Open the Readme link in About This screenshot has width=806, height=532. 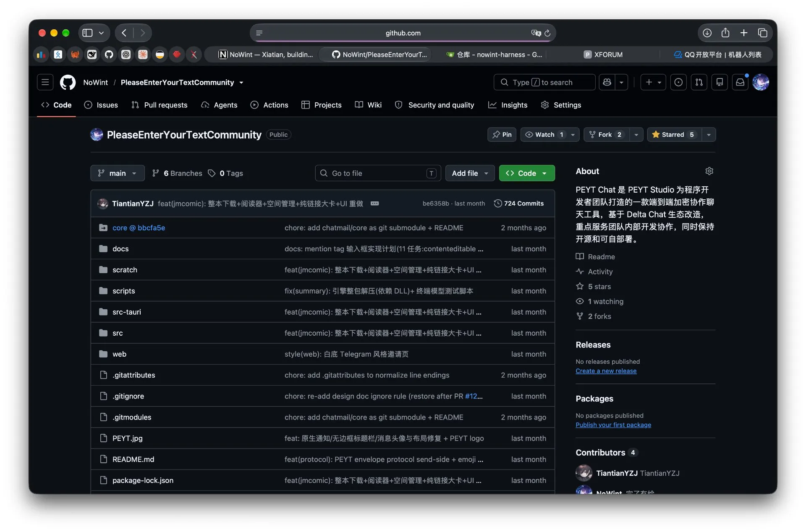click(595, 257)
